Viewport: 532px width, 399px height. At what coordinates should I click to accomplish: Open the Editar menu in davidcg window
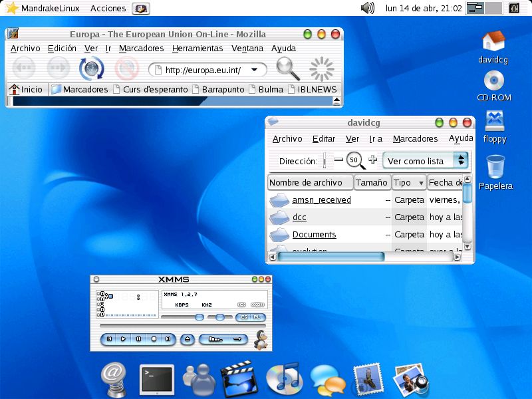(324, 139)
